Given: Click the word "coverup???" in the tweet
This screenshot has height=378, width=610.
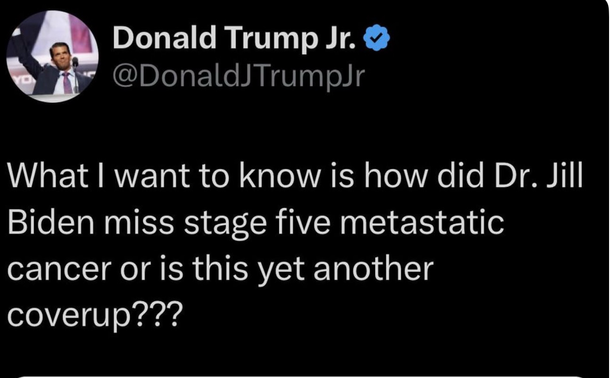Looking at the screenshot, I should [95, 315].
